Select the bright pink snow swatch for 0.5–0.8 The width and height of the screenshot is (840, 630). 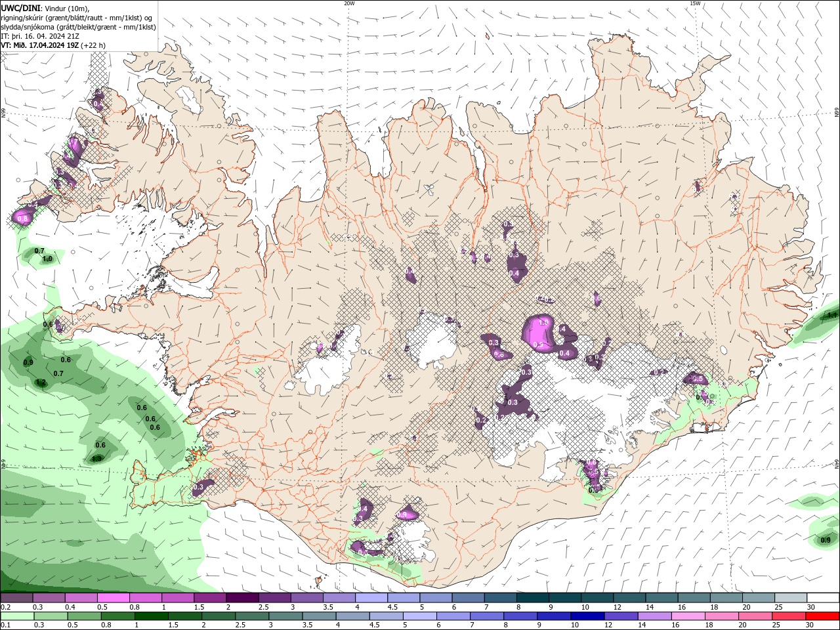pos(113,598)
